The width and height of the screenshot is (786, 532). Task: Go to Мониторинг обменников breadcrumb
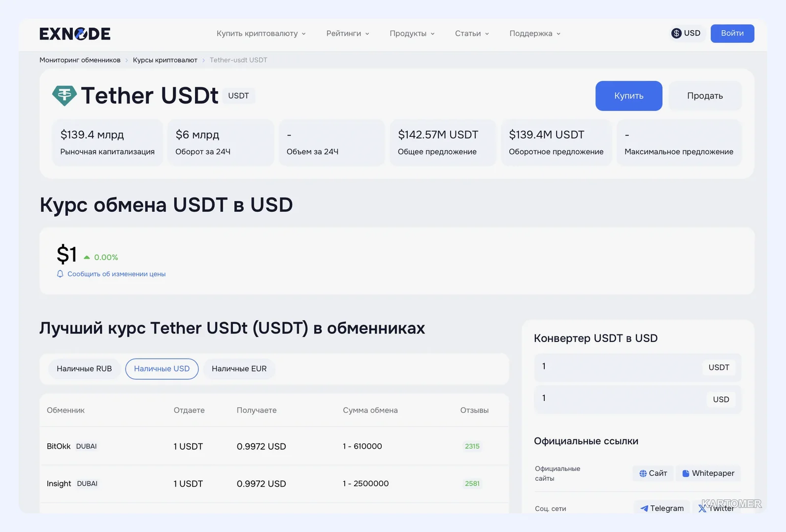click(80, 60)
